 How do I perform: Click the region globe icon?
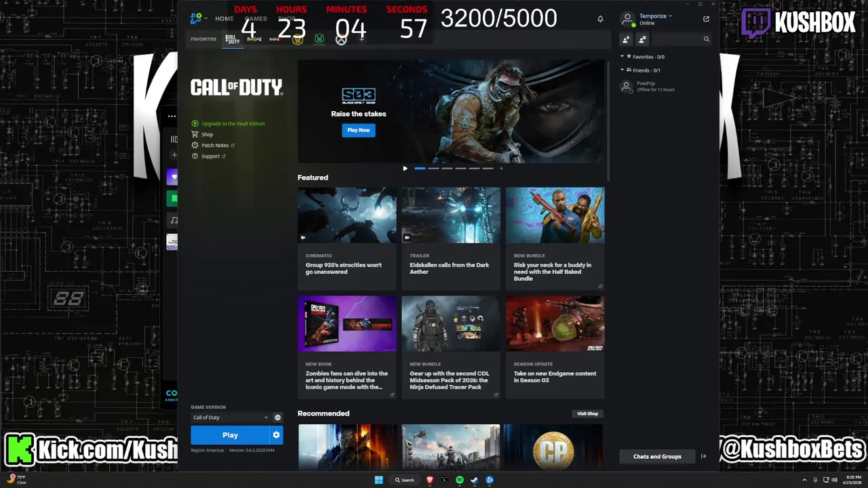tap(277, 418)
